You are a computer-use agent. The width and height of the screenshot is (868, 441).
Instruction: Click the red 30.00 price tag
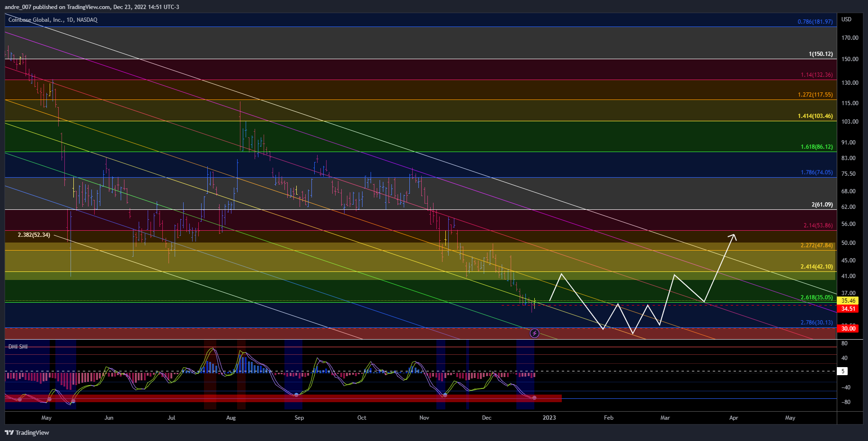tap(848, 329)
